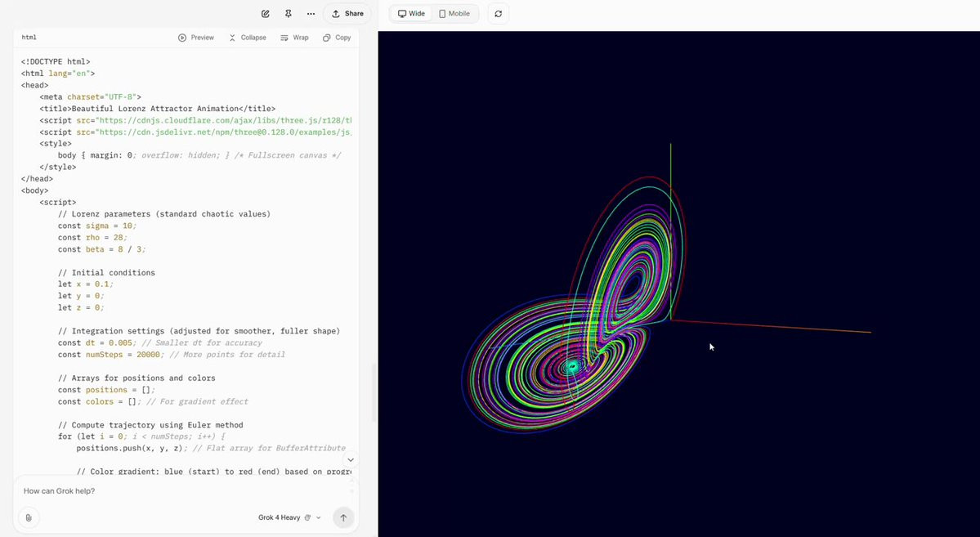Pin this conversation with the pin icon

(289, 14)
